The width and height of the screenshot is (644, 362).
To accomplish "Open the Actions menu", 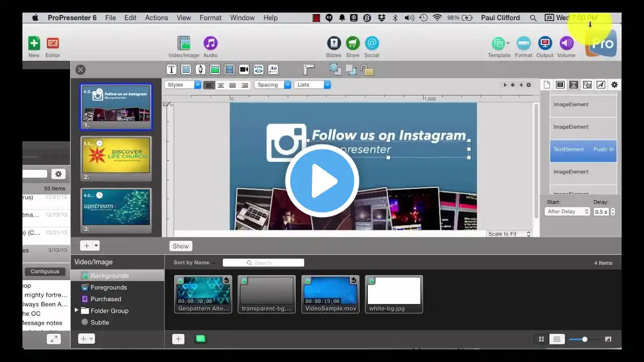I will pos(156,18).
